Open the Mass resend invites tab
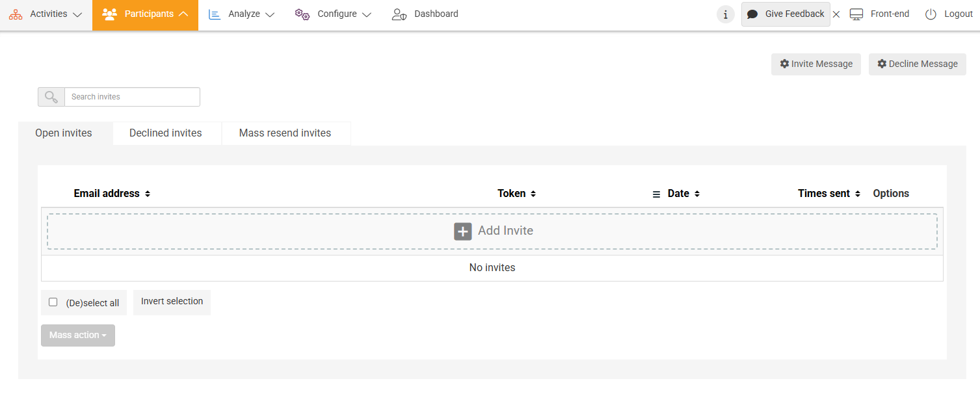This screenshot has width=980, height=407. pyautogui.click(x=285, y=133)
